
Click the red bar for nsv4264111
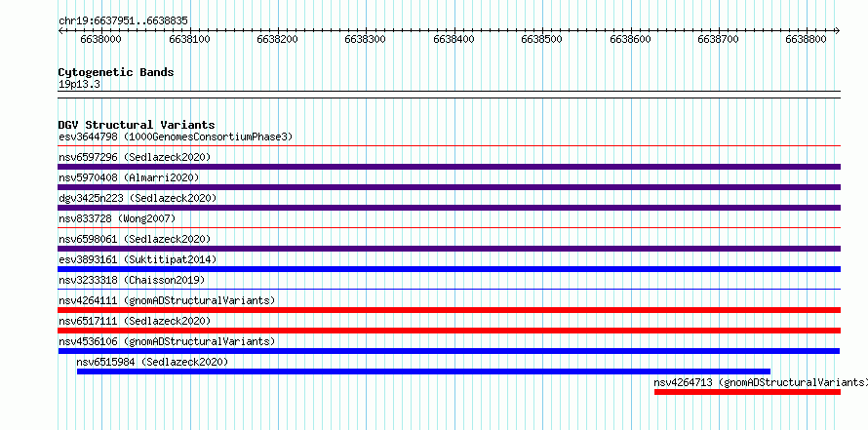point(449,310)
